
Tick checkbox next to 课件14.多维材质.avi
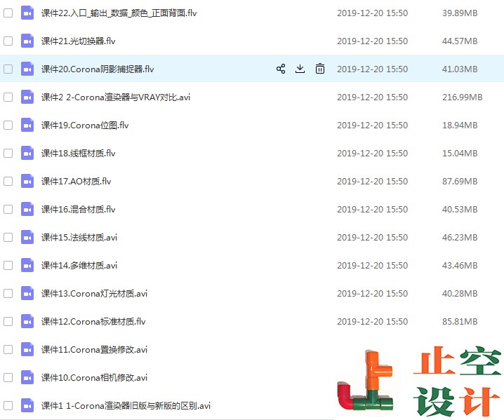pos(8,265)
